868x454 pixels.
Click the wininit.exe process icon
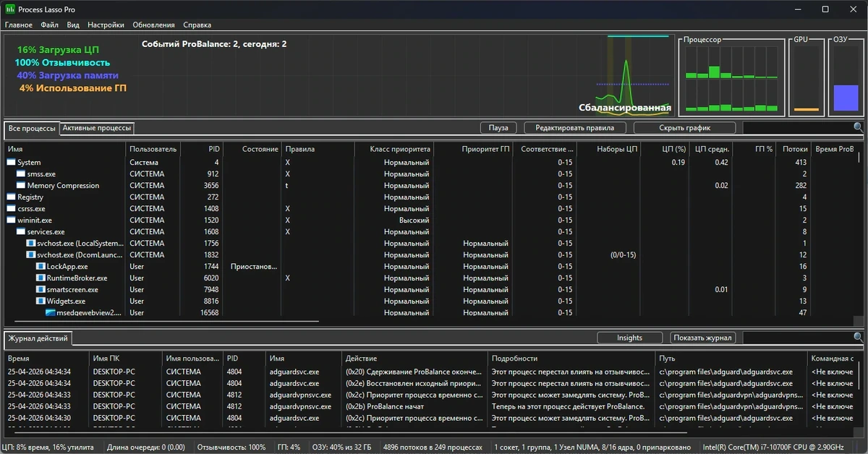(x=11, y=220)
